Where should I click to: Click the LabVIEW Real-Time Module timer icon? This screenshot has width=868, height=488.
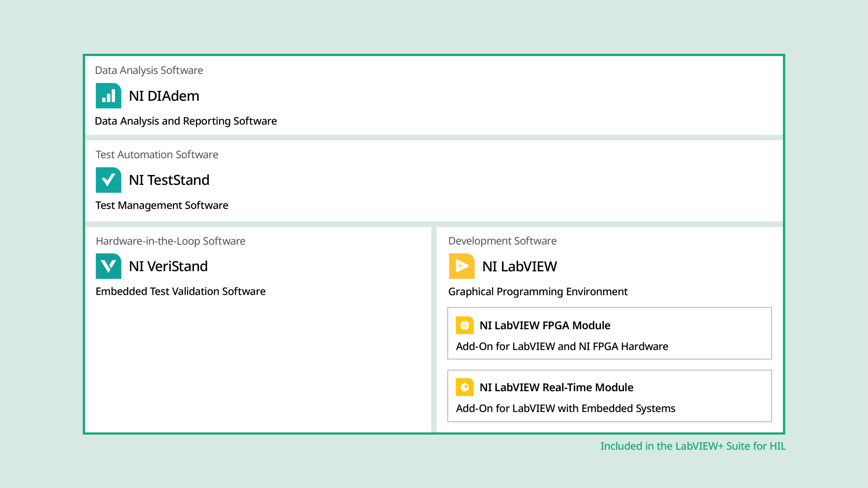465,387
